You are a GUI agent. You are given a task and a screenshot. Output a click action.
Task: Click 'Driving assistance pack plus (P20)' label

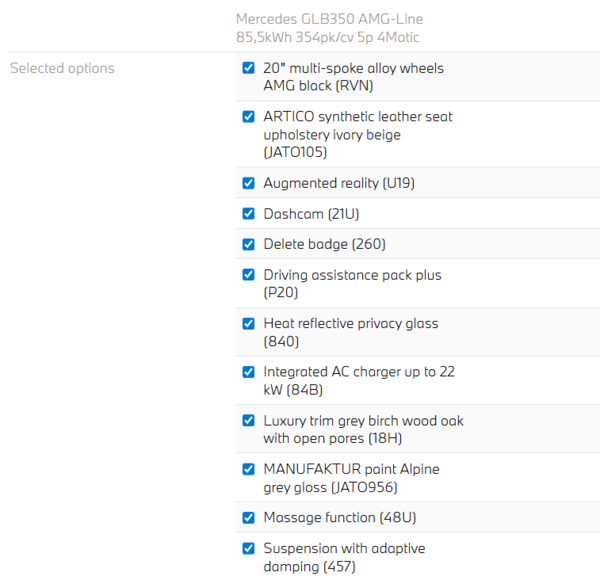(x=352, y=283)
